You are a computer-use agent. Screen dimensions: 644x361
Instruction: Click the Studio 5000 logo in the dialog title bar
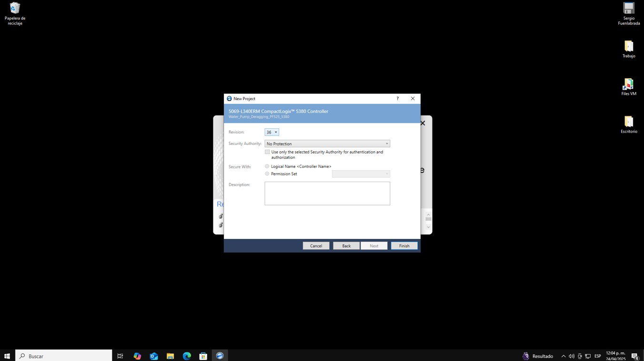tap(229, 99)
